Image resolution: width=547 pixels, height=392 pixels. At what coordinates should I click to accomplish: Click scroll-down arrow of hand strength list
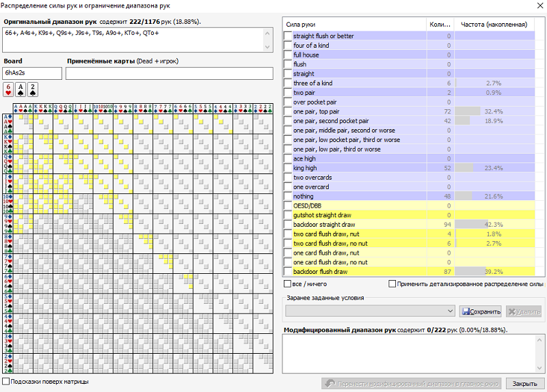[x=540, y=271]
